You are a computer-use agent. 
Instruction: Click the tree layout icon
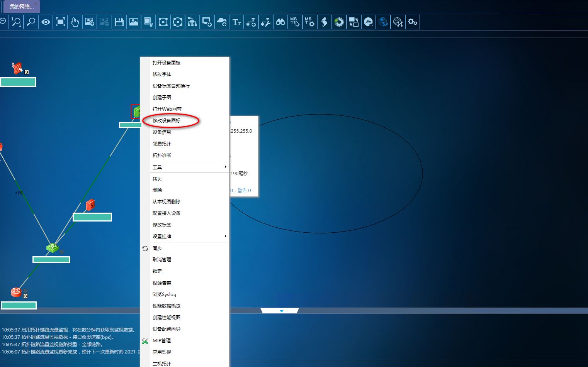point(192,22)
